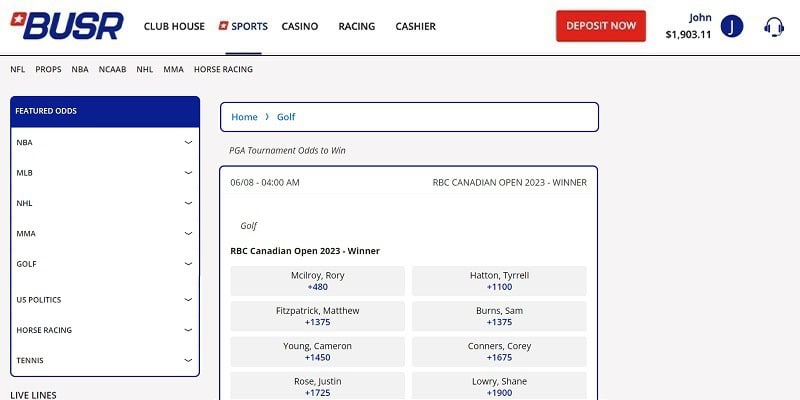Image resolution: width=800 pixels, height=400 pixels.
Task: Click the LIVE LINES heading
Action: click(34, 395)
